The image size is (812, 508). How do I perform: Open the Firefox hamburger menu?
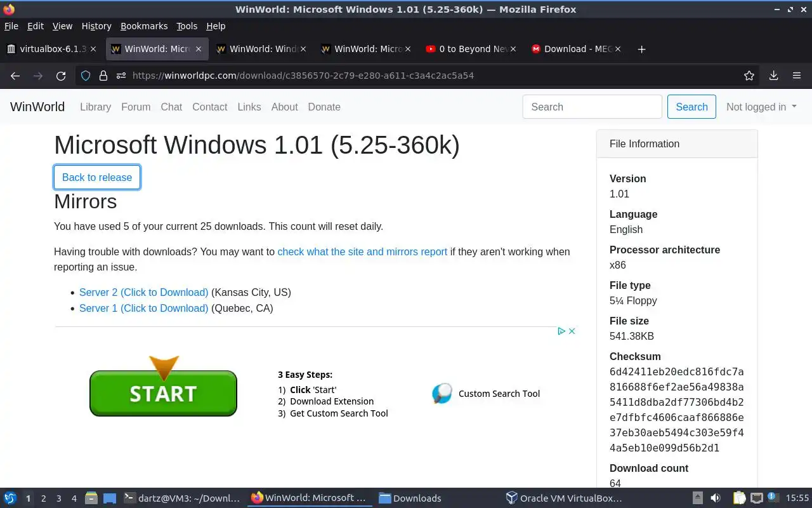point(797,76)
